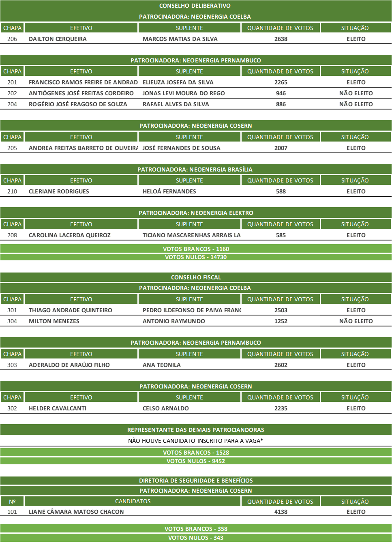This screenshot has width=392, height=543.
Task: Click the ANTIÓGENES JOSÉ FREITAS CORDEIRO entry
Action: click(x=81, y=93)
